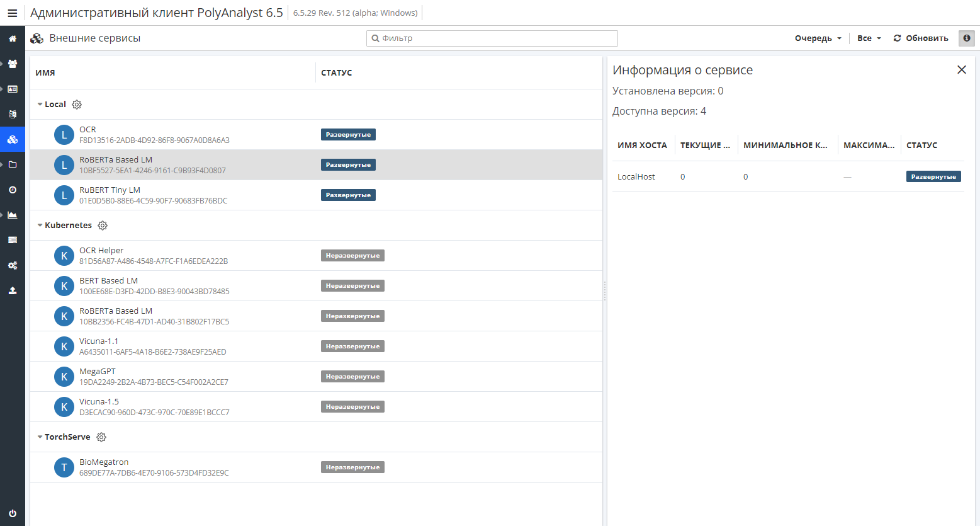Viewport: 980px width, 526px height.
Task: Select the RoBERTa Based LM local service row
Action: [x=316, y=165]
